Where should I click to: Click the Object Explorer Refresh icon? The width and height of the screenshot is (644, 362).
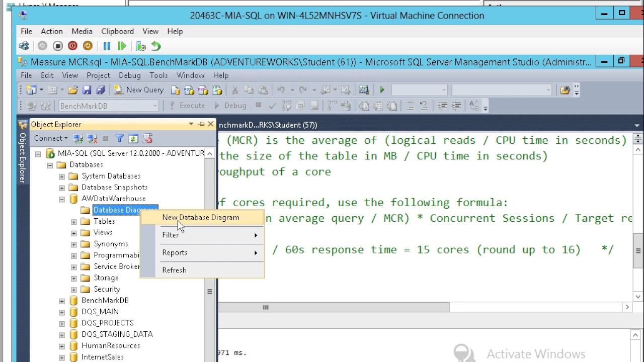133,138
